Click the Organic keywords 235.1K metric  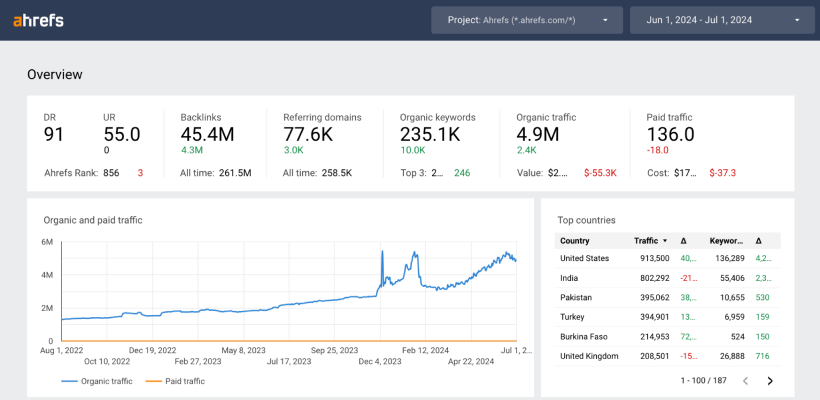tap(429, 134)
